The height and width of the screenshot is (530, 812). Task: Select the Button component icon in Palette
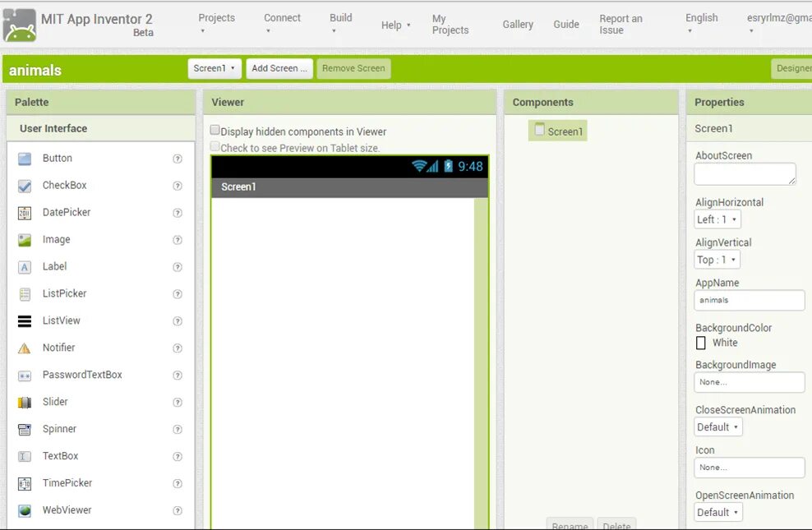25,159
